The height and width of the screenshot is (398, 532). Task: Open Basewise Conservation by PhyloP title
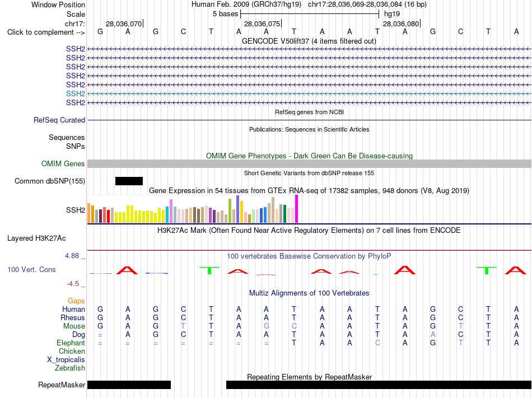coord(309,256)
